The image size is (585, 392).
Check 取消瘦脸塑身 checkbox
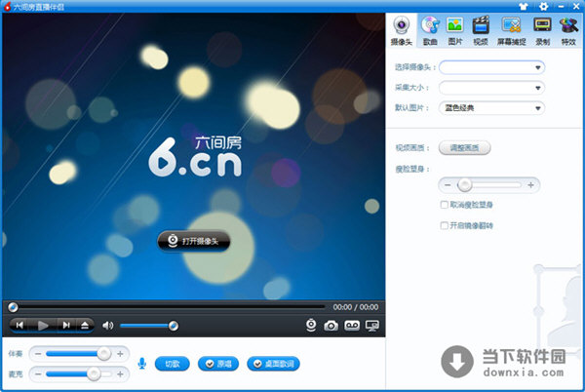point(444,205)
